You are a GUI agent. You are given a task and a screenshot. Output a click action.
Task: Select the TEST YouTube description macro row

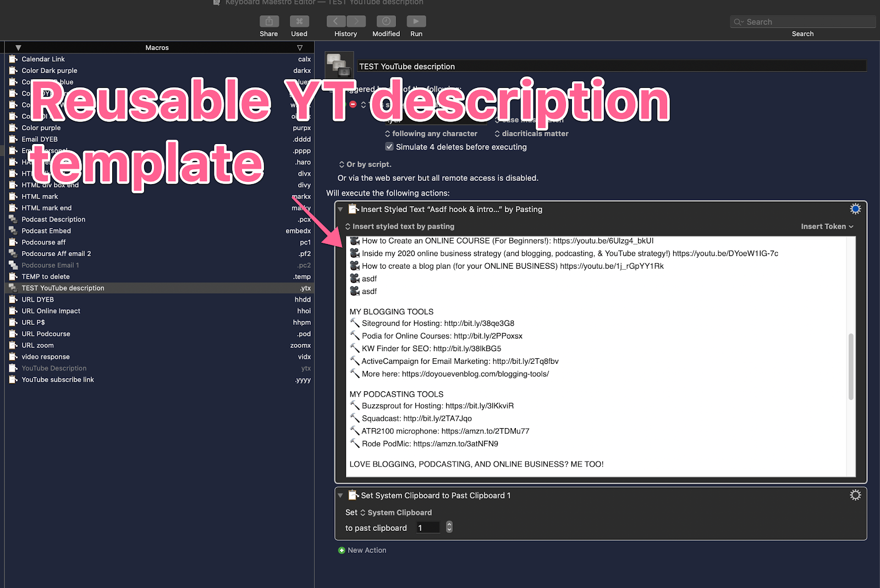pyautogui.click(x=159, y=288)
